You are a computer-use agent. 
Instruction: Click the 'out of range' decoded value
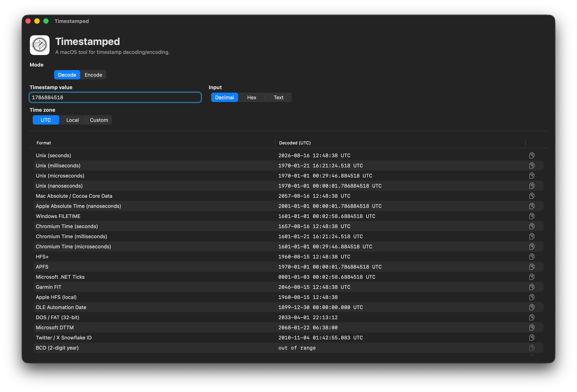[297, 348]
